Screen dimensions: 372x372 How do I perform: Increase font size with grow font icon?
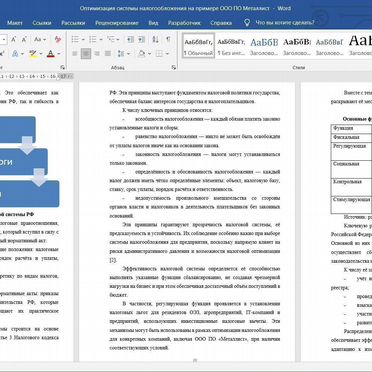(x=14, y=39)
